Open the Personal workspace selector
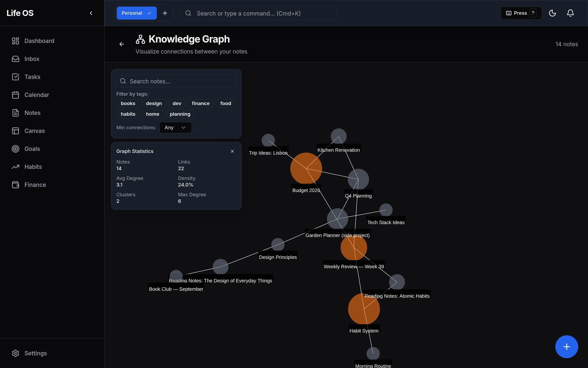This screenshot has height=368, width=588. [x=137, y=13]
